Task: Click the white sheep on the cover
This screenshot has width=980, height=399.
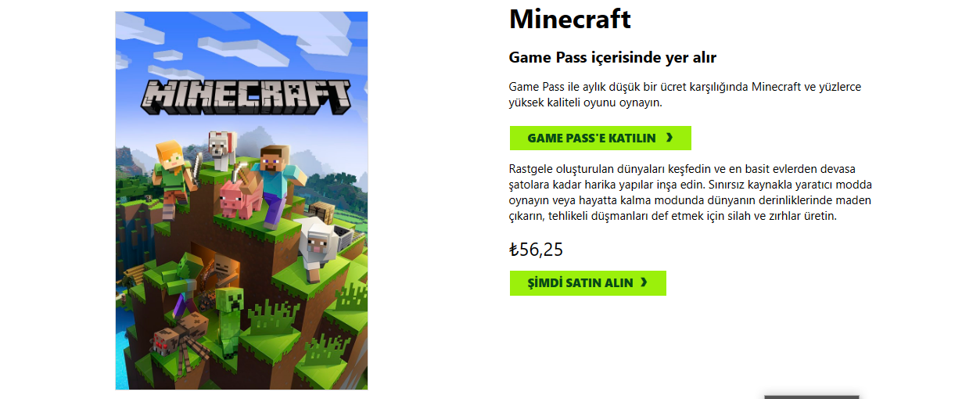Action: (315, 246)
